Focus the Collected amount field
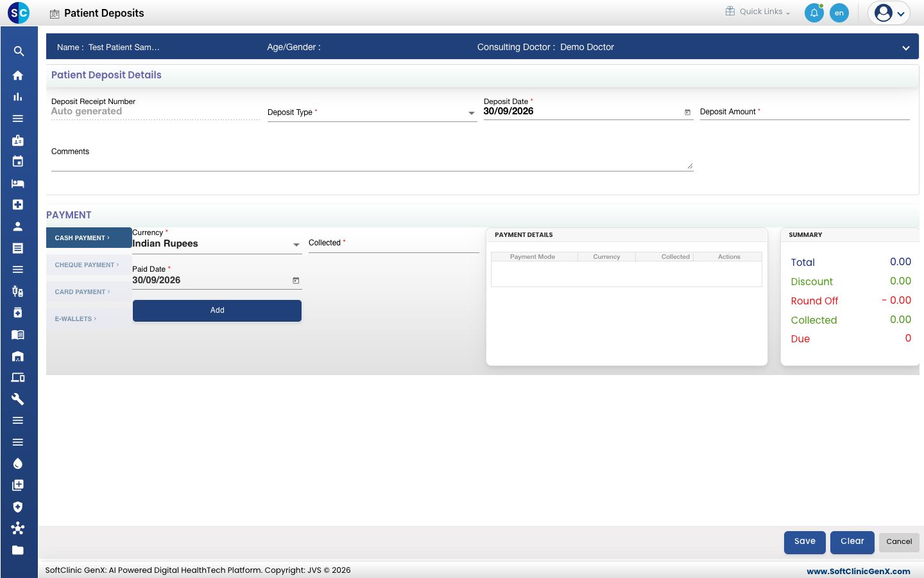The height and width of the screenshot is (578, 924). 394,243
